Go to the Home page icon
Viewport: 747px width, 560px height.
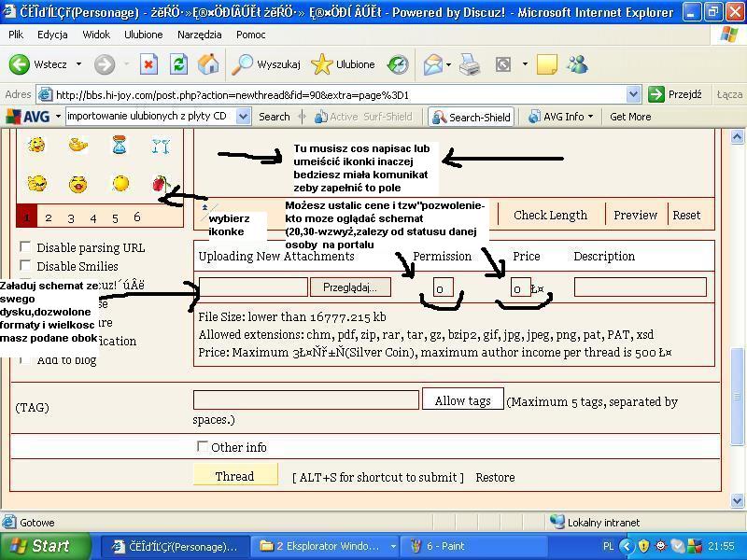[208, 64]
